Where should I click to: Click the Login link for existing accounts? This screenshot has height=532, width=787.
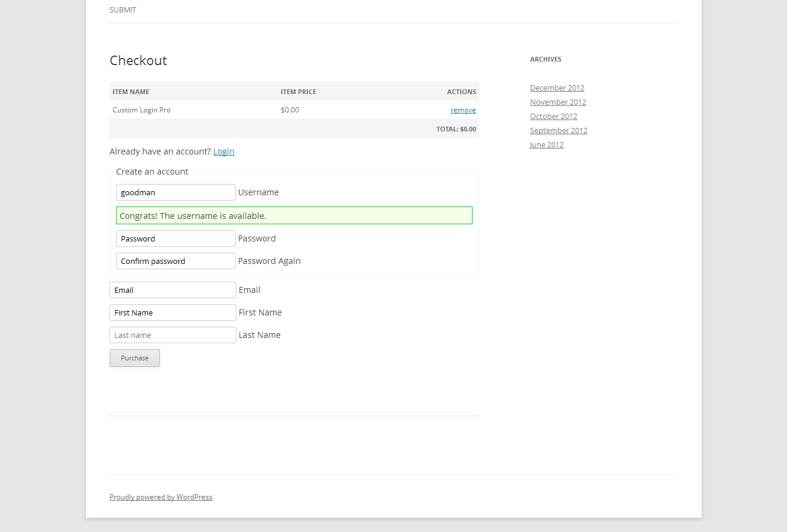pos(223,151)
